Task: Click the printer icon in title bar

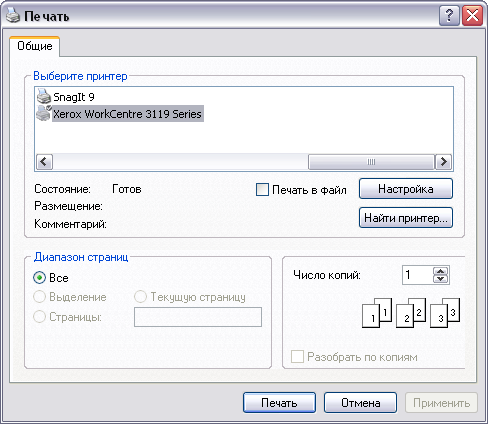Action: (x=13, y=15)
